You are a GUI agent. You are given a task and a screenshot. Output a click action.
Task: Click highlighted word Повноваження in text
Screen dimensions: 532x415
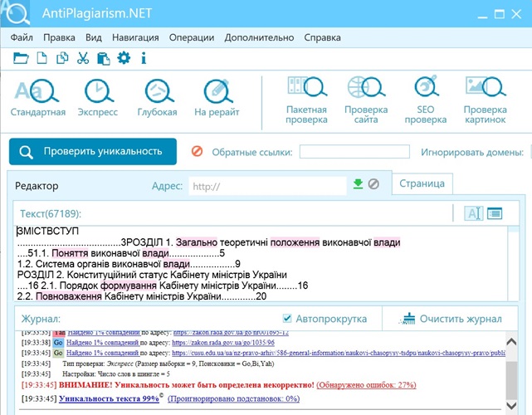(x=69, y=296)
